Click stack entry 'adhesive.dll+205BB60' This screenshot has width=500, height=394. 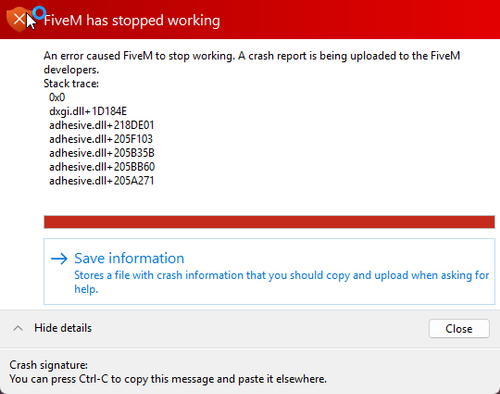click(x=102, y=167)
